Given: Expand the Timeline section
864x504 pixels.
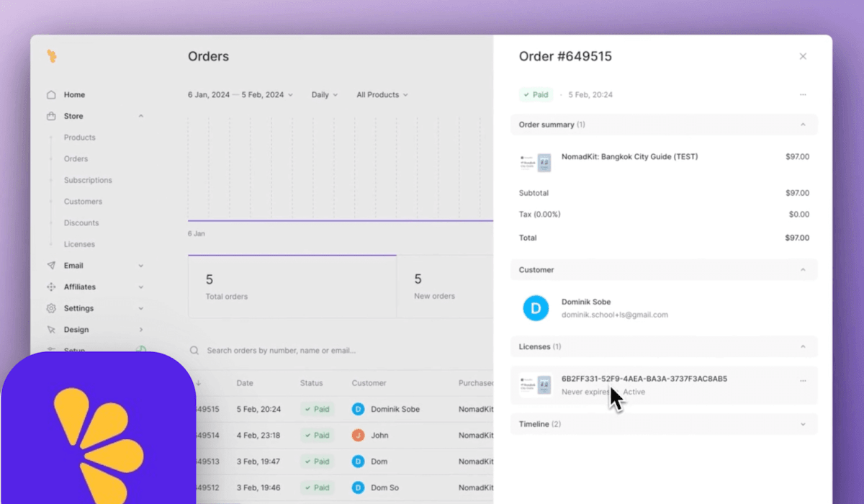Looking at the screenshot, I should [x=803, y=425].
